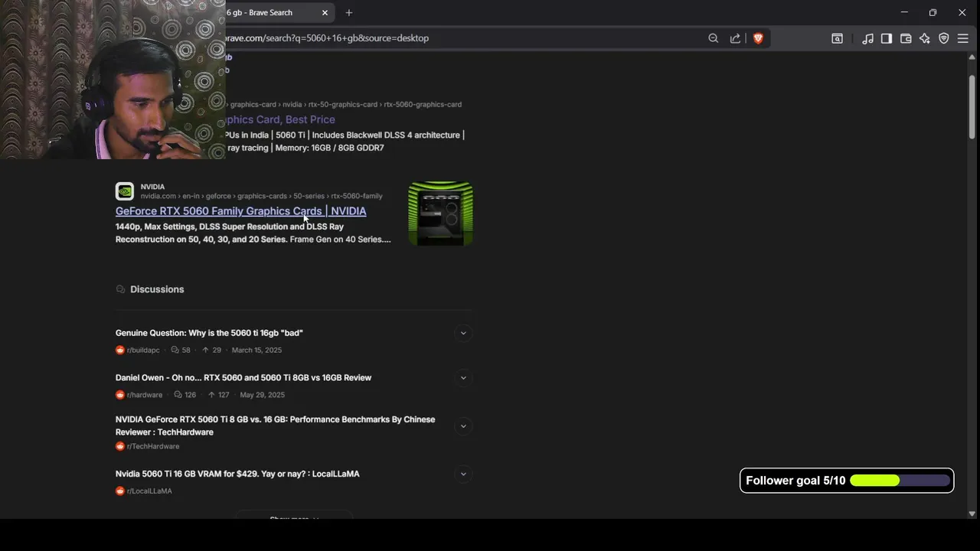Click the Follower goal progress bar
Screen dimensions: 980x551
(x=900, y=481)
